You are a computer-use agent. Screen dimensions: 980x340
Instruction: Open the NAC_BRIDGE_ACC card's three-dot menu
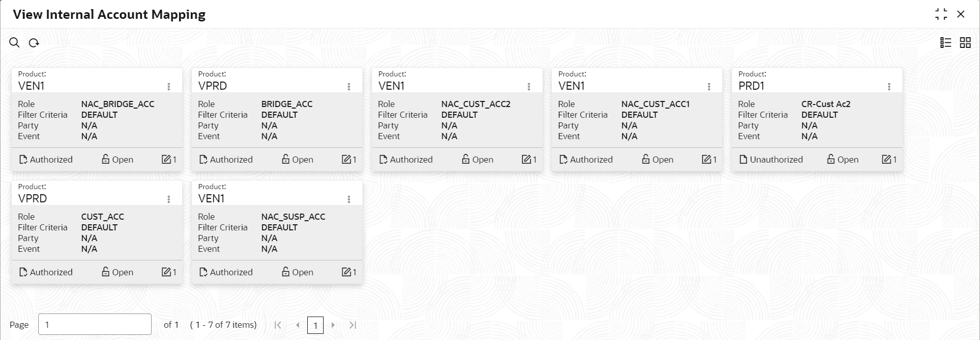169,87
